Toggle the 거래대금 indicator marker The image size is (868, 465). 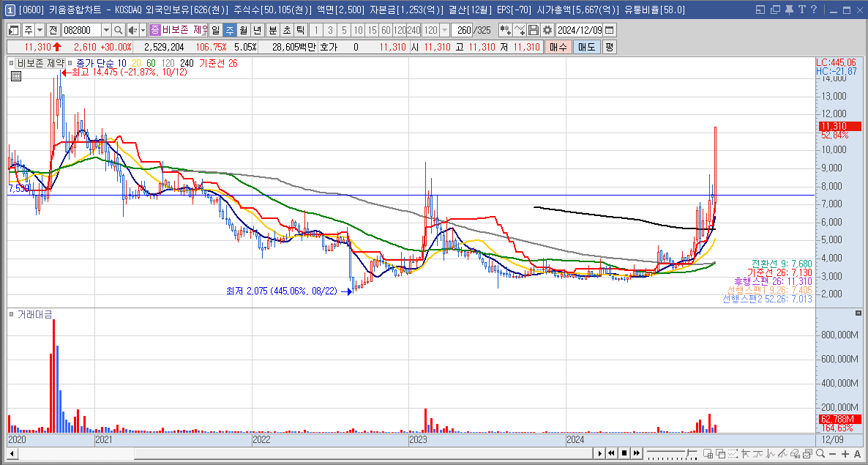point(11,314)
